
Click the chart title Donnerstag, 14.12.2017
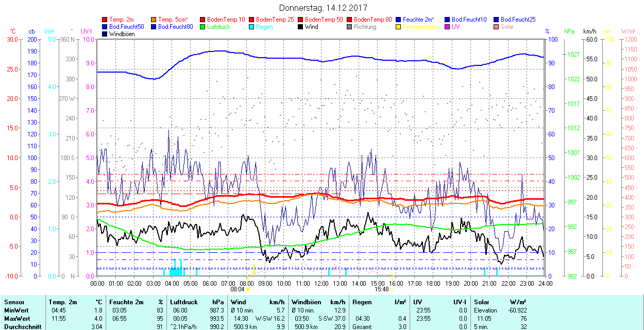tap(322, 8)
